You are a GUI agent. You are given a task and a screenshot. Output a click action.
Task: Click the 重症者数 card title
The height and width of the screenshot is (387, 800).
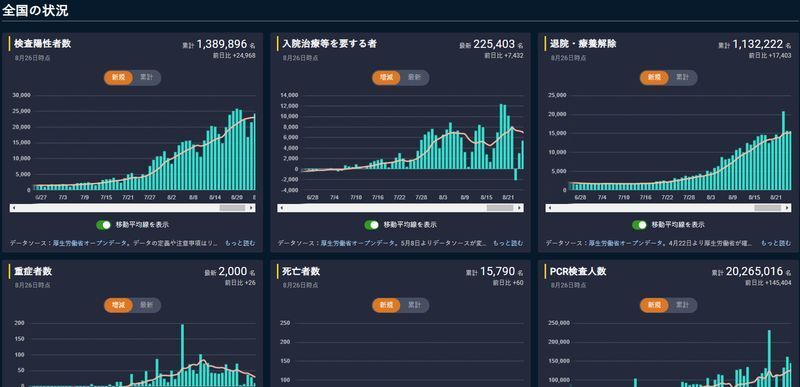click(x=33, y=271)
